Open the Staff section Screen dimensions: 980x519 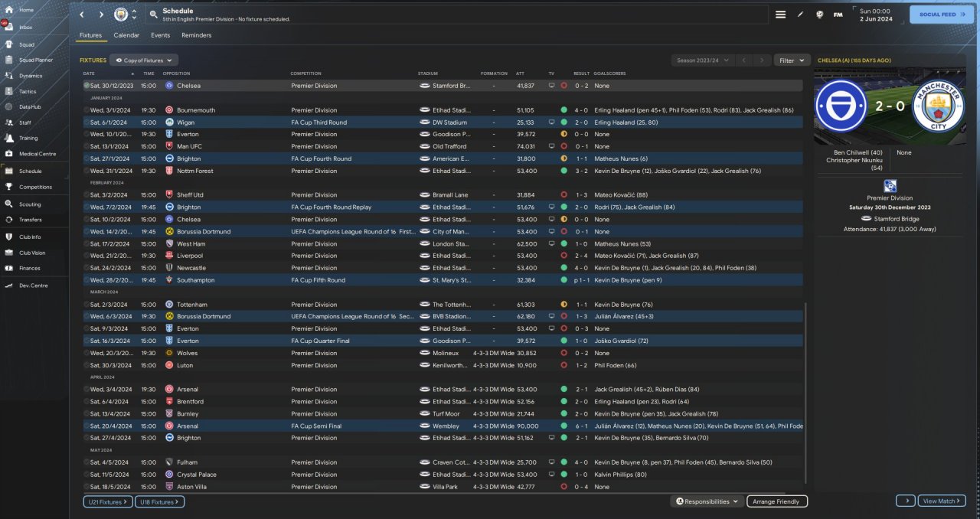tap(25, 122)
